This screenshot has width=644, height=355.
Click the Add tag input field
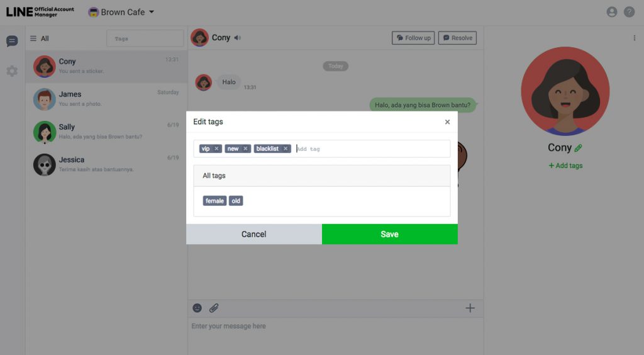[372, 149]
